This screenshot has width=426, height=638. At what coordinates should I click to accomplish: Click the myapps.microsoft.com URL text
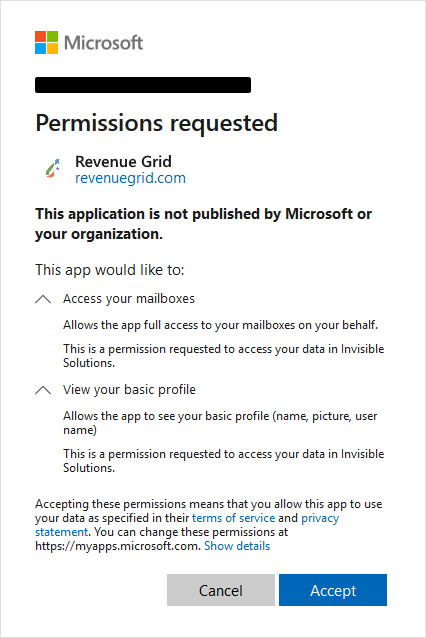[x=118, y=546]
